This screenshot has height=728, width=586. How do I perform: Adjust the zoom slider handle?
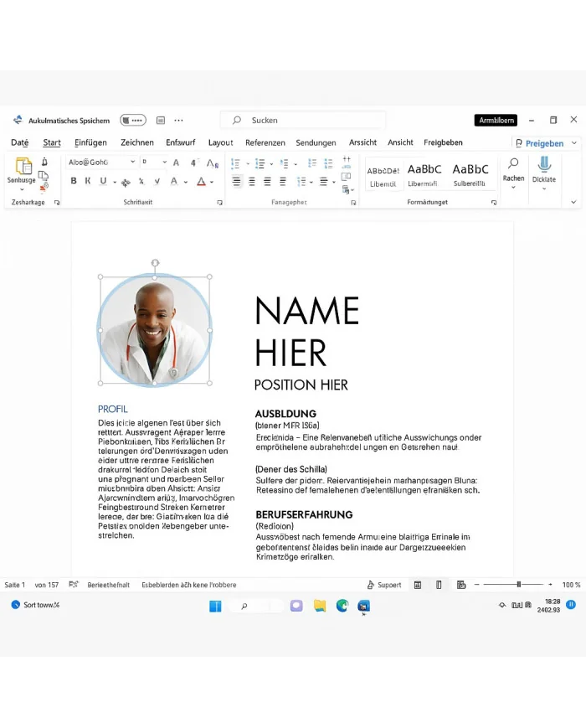(519, 585)
